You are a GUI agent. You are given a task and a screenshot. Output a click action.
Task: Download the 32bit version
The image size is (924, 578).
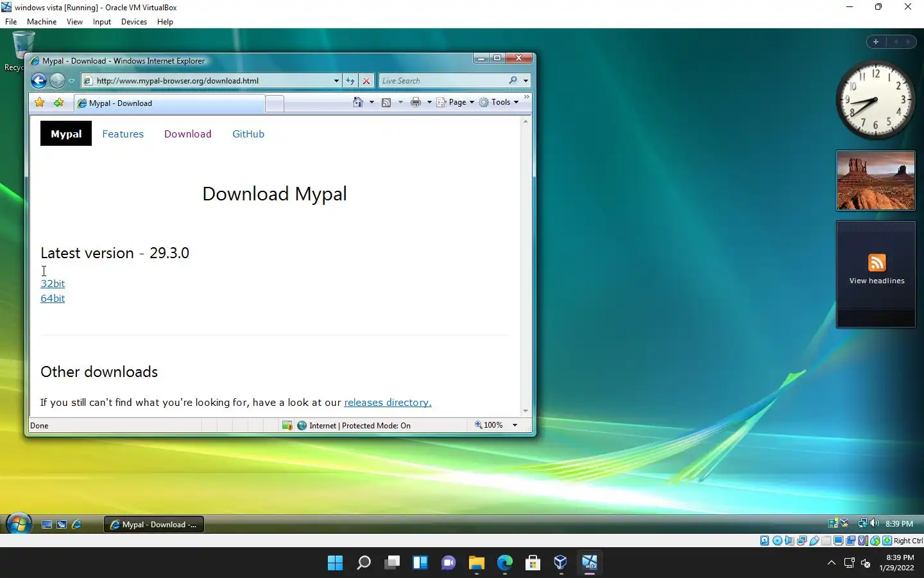pos(53,283)
